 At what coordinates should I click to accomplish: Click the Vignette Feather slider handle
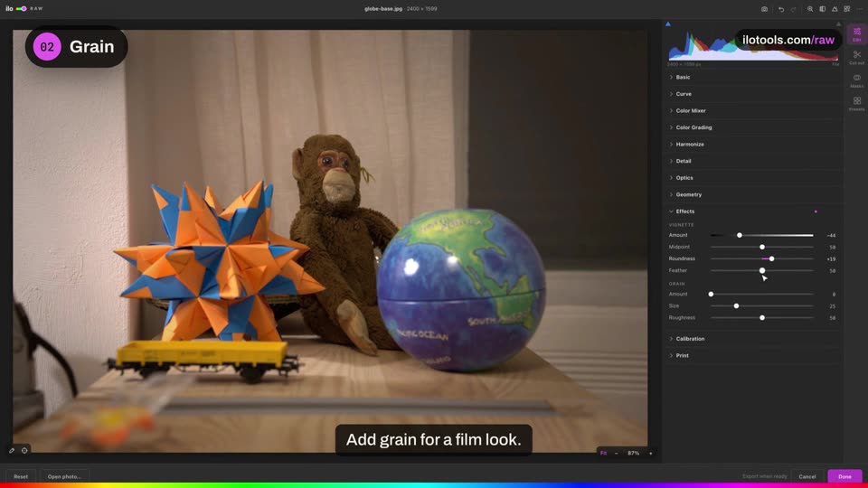tap(762, 270)
